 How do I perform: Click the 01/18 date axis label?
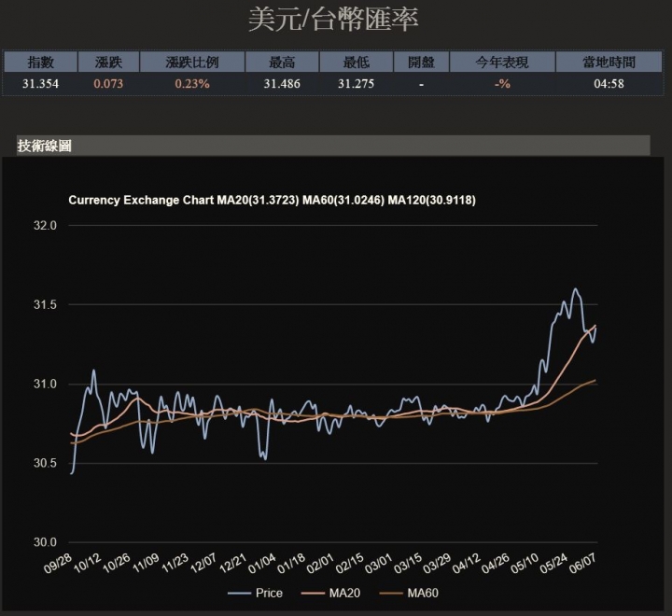[x=290, y=563]
